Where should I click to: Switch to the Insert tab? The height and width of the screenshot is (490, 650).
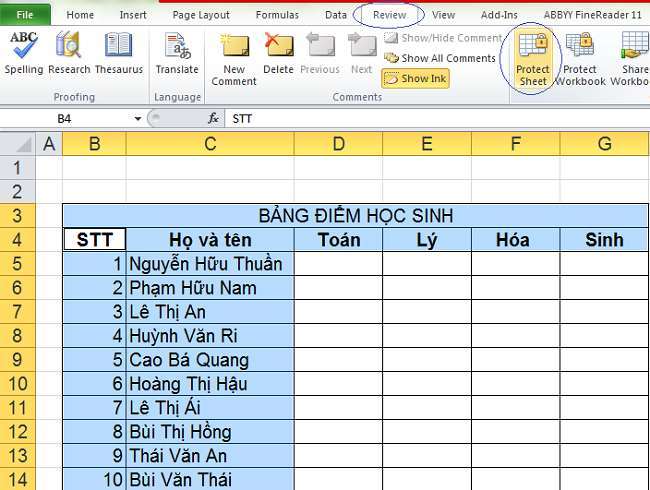pos(133,15)
